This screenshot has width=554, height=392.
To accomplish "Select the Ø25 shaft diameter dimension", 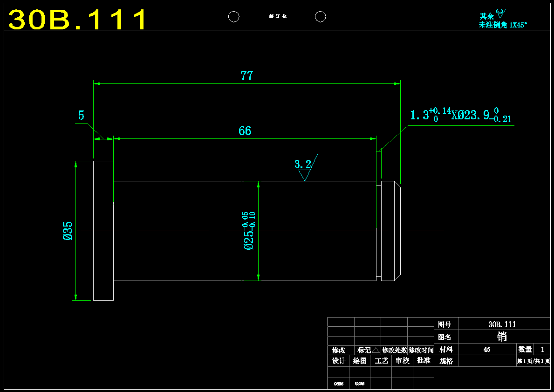I will coord(249,231).
